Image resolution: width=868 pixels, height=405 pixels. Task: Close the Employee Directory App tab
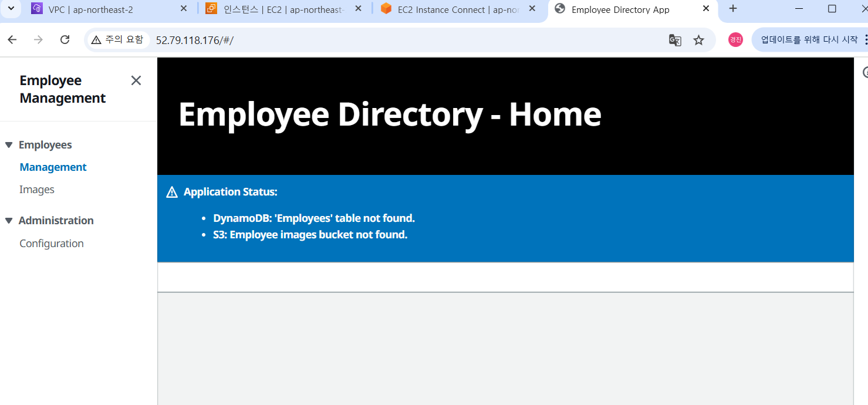[706, 9]
